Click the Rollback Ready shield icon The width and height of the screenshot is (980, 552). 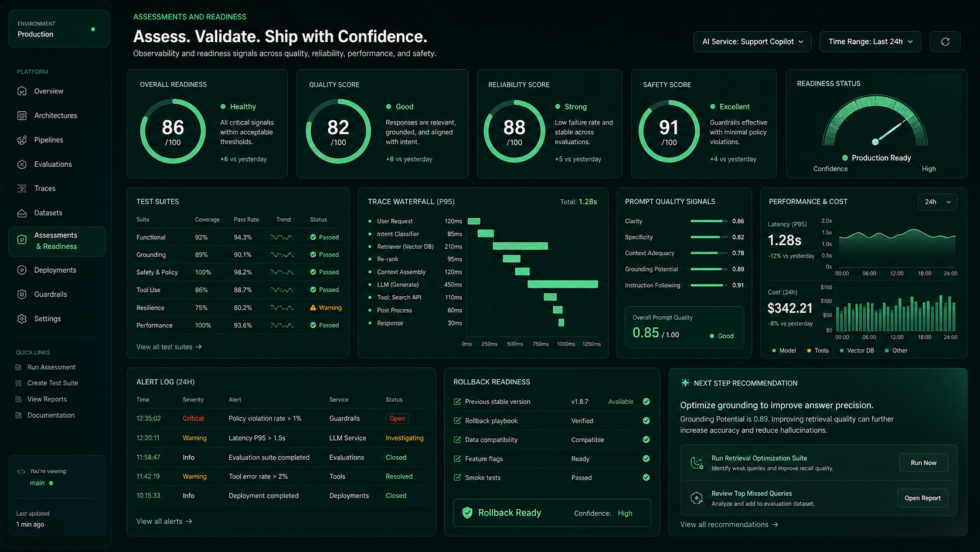[467, 513]
